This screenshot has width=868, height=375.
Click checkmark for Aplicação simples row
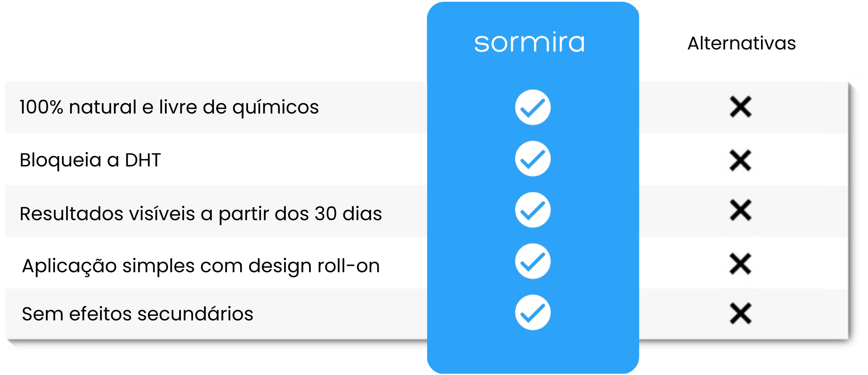tap(533, 261)
